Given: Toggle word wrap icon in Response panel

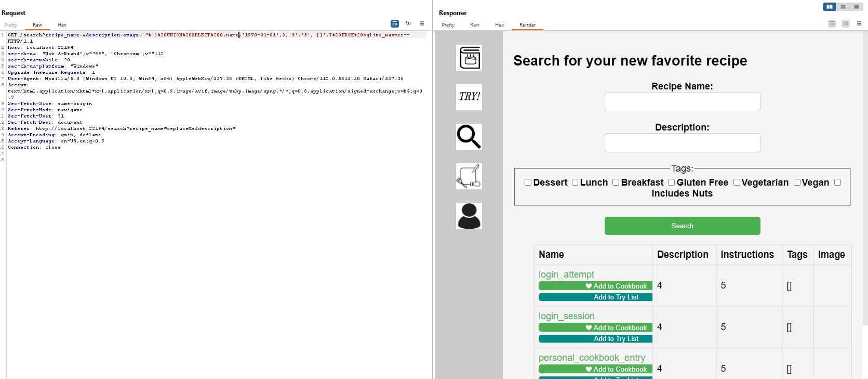Looking at the screenshot, I should click(x=832, y=23).
